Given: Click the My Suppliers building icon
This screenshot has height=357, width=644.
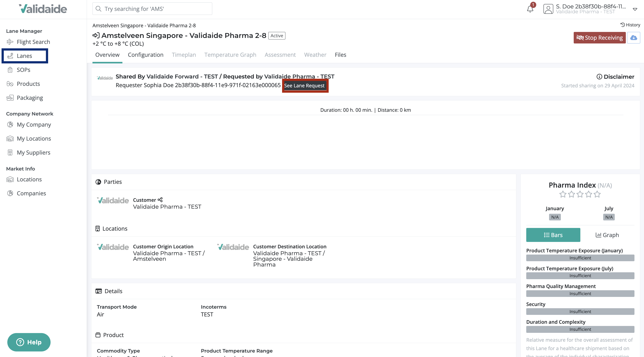Looking at the screenshot, I should coord(10,153).
